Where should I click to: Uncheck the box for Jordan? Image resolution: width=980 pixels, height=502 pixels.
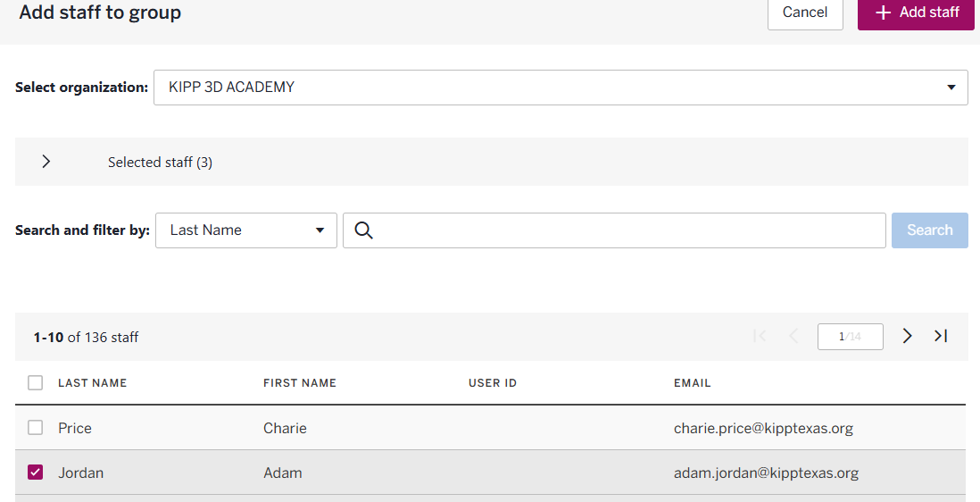click(36, 473)
